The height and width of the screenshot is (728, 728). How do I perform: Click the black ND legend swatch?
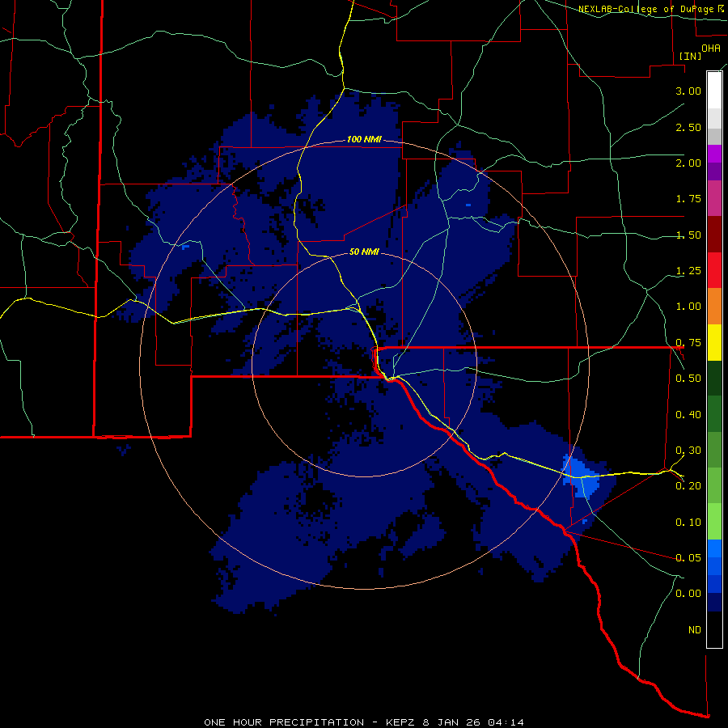click(714, 629)
